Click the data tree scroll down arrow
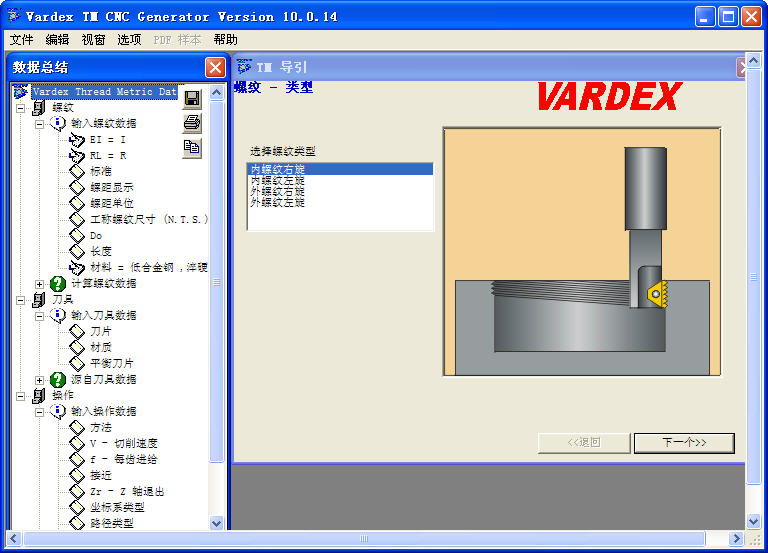The image size is (768, 553). 216,523
